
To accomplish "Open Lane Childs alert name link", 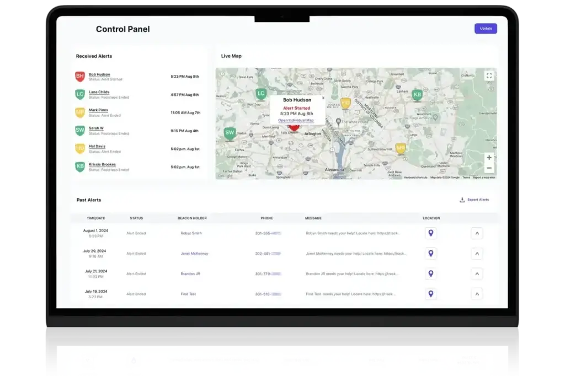I will point(99,92).
